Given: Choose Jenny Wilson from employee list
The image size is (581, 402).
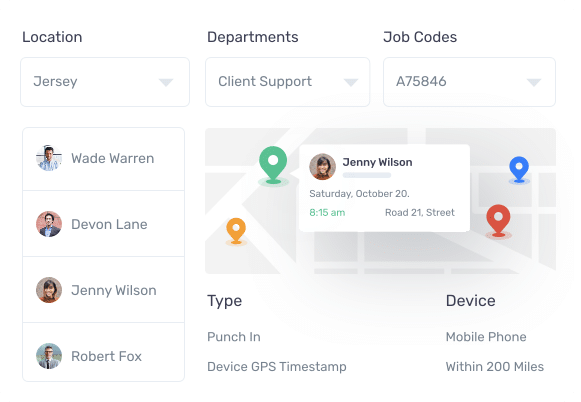Looking at the screenshot, I should coord(104,290).
